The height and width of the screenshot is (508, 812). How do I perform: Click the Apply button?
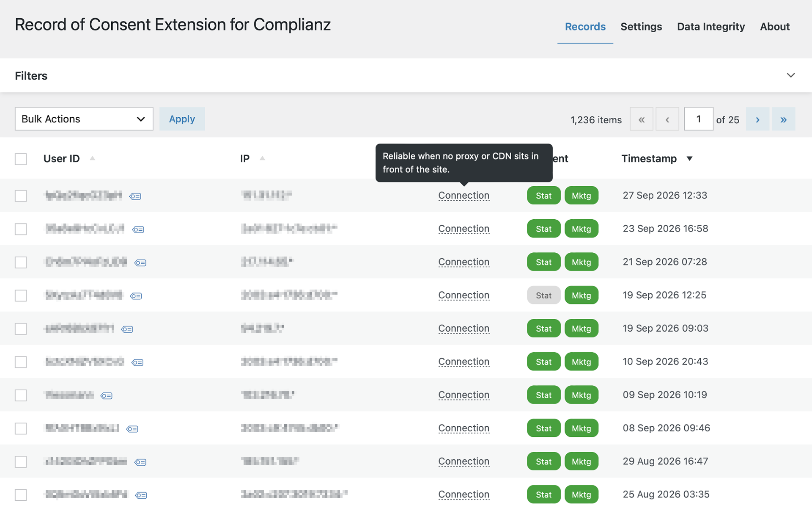182,119
